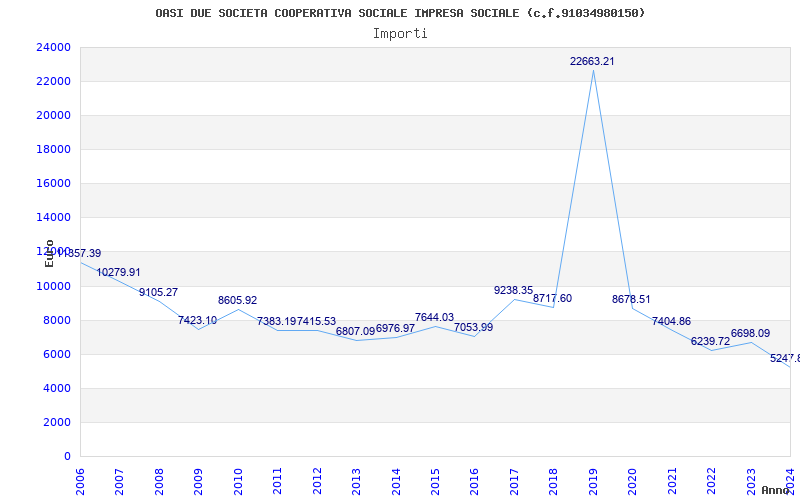Click the 2021 year axis label

[x=672, y=481]
